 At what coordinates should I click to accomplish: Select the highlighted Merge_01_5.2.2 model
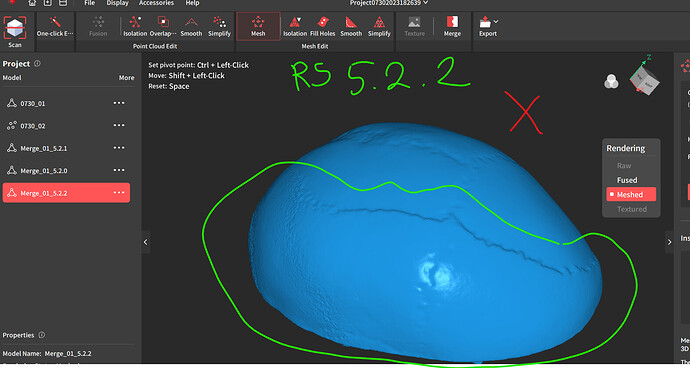pos(66,193)
